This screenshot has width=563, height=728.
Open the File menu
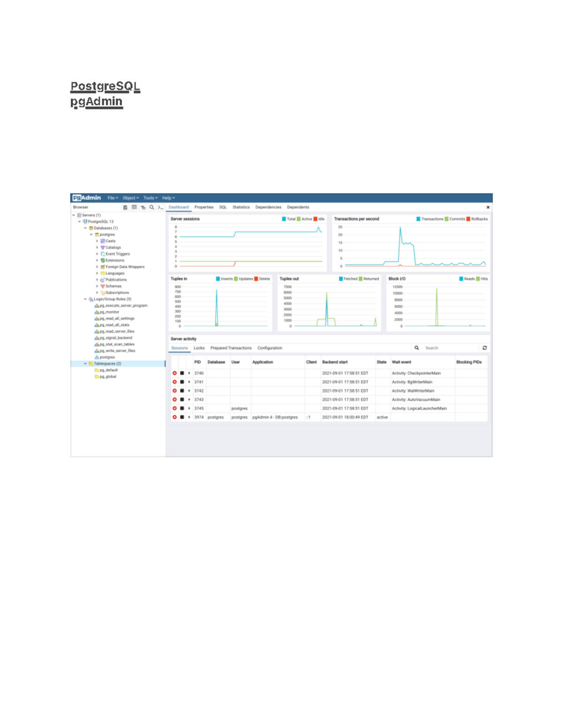113,198
